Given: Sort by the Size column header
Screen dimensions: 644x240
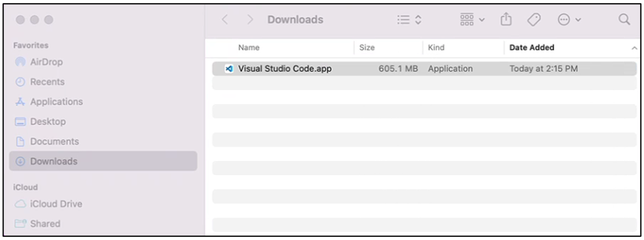Looking at the screenshot, I should pos(367,48).
